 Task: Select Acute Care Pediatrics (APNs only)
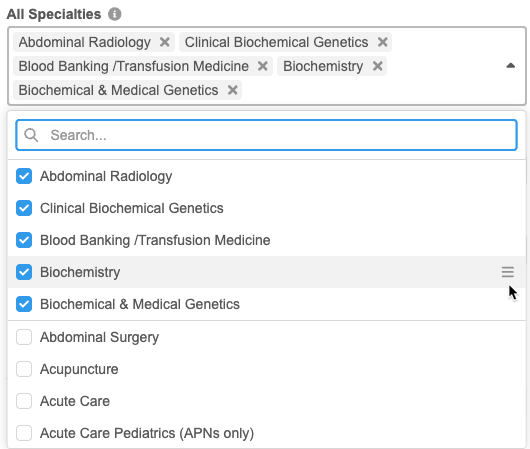(x=24, y=433)
